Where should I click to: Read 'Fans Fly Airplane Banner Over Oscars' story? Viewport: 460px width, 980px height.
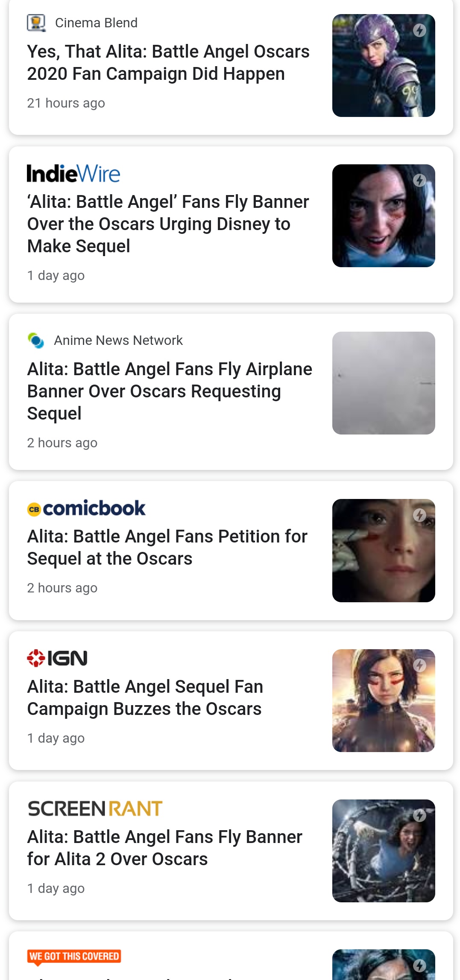pos(170,391)
